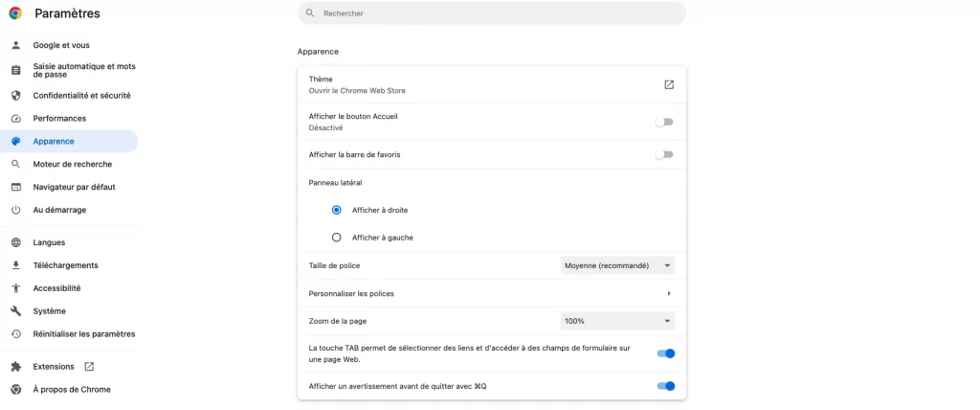The height and width of the screenshot is (410, 980).
Task: Turn on Afficher la barre de favoris
Action: [x=664, y=154]
